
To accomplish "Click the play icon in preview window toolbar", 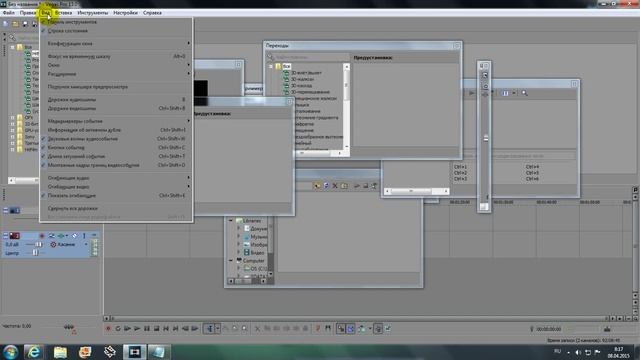I will tap(472, 93).
